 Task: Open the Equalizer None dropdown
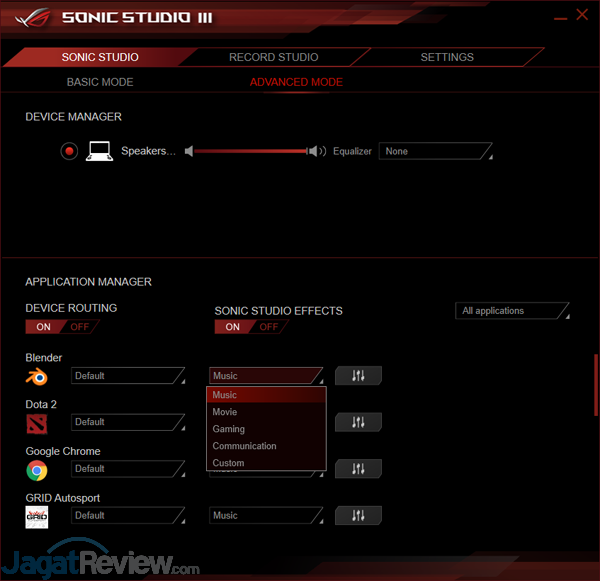435,151
